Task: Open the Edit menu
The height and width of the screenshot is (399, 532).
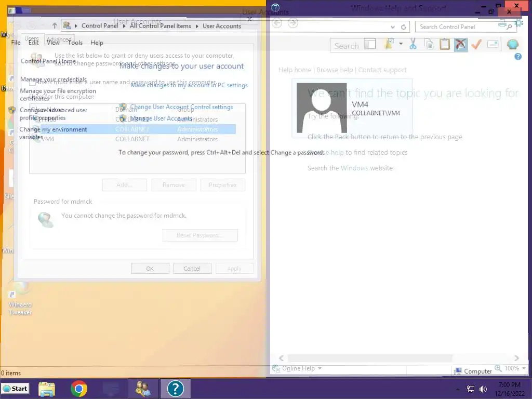Action: tap(33, 43)
